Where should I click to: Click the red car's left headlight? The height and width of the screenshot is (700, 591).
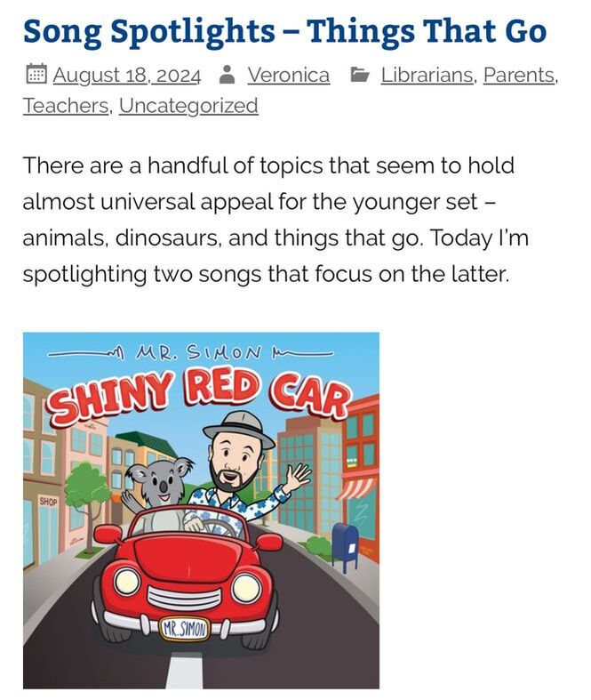pos(127,582)
